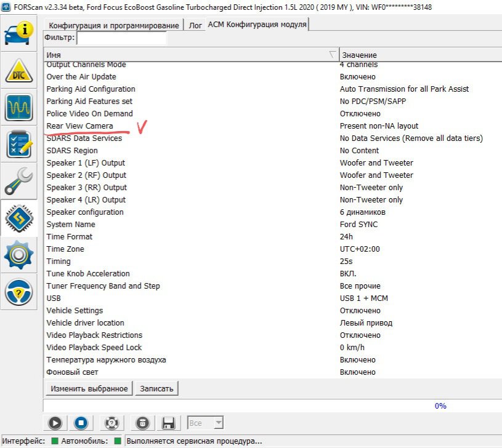Image resolution: width=502 pixels, height=448 pixels.
Task: Select the 'Parking Aid Configuration' row
Action: [273, 89]
